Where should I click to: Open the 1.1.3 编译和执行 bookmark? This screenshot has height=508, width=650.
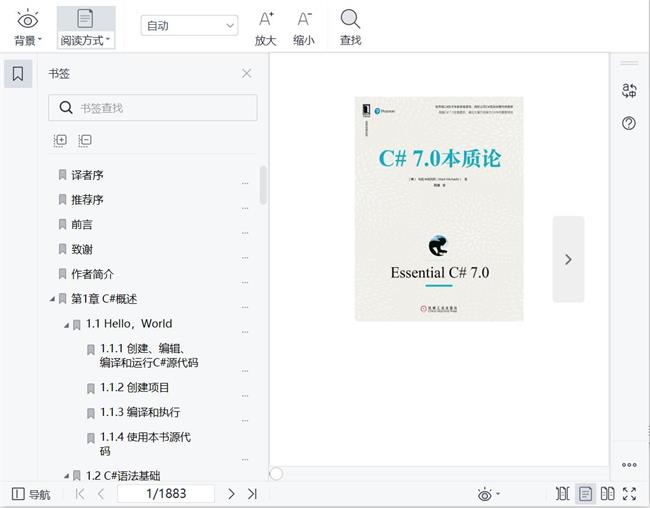pos(140,412)
